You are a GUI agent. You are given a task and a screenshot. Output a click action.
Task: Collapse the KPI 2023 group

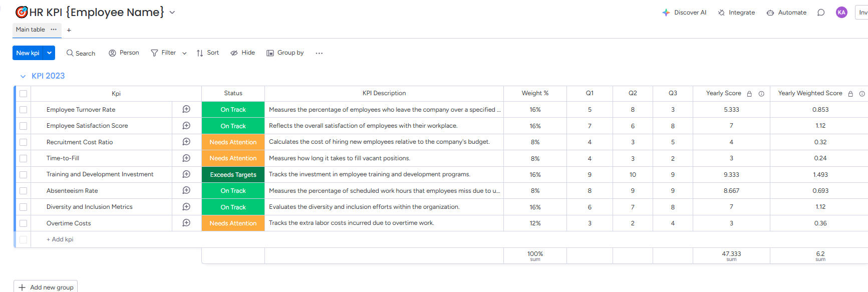(23, 76)
